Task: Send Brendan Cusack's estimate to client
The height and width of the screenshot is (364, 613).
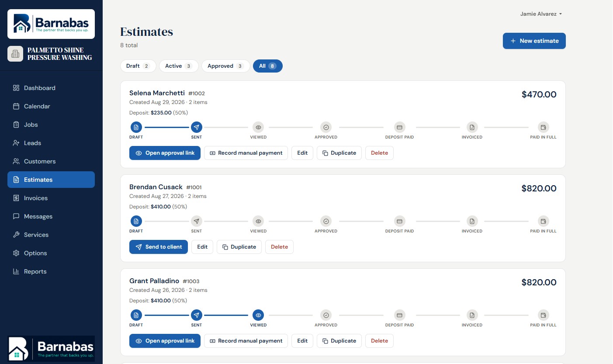Action: point(159,247)
